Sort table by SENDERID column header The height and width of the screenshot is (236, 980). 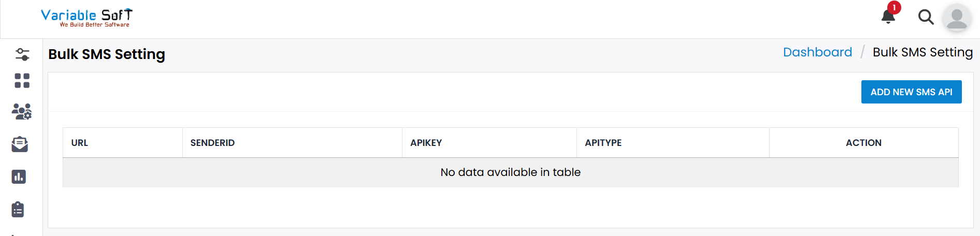[x=212, y=143]
